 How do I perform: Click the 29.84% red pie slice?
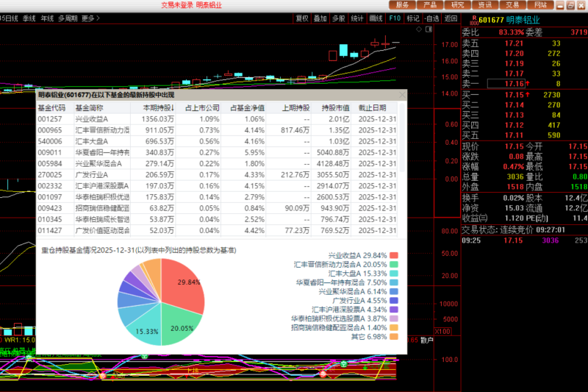coord(182,285)
